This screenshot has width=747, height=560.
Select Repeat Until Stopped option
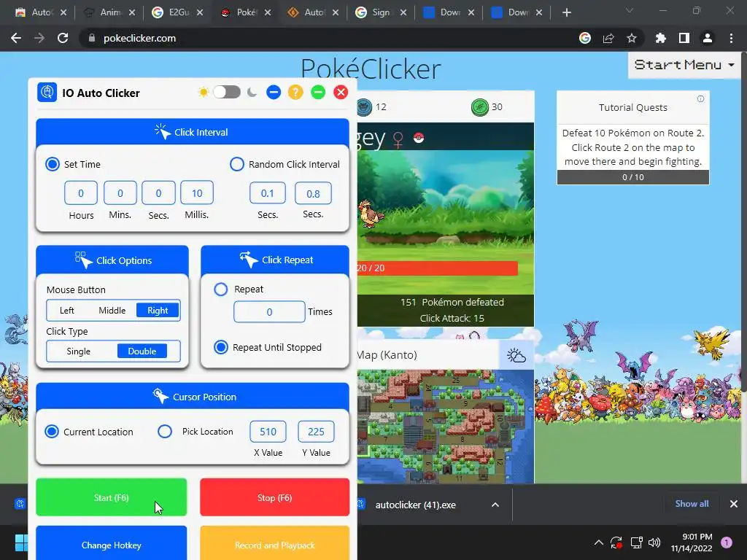[220, 347]
